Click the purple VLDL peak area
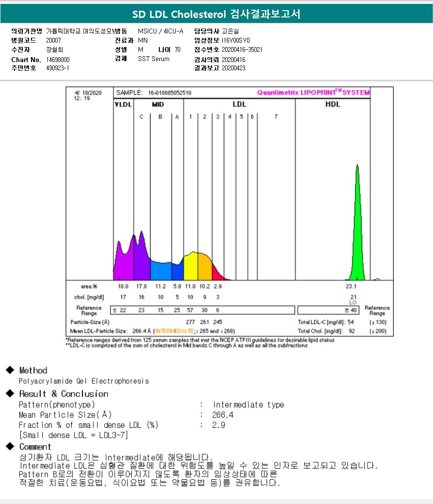Viewport: 433px width, 504px height. pyautogui.click(x=124, y=264)
